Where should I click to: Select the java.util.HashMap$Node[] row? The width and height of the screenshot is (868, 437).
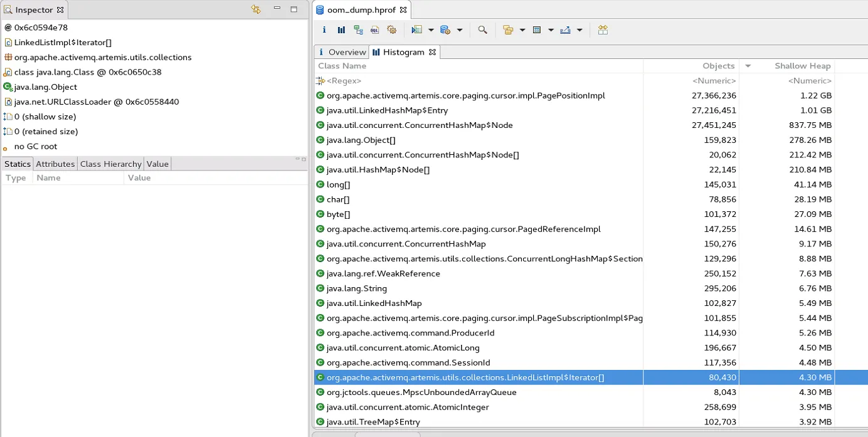[x=591, y=170]
